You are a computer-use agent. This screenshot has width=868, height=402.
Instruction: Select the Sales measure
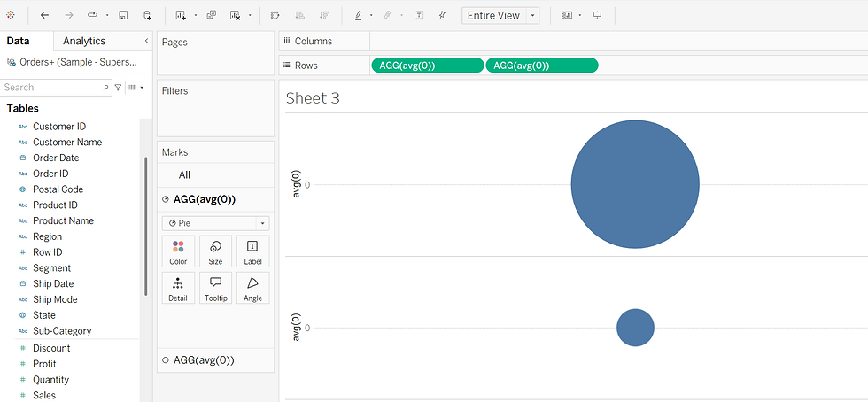point(44,395)
